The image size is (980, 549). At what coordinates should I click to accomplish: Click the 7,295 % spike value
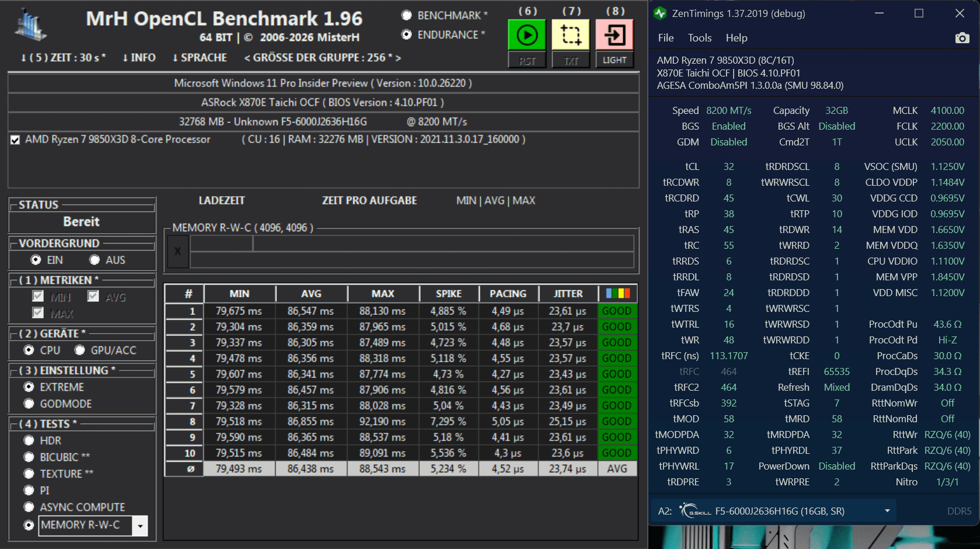click(x=449, y=422)
